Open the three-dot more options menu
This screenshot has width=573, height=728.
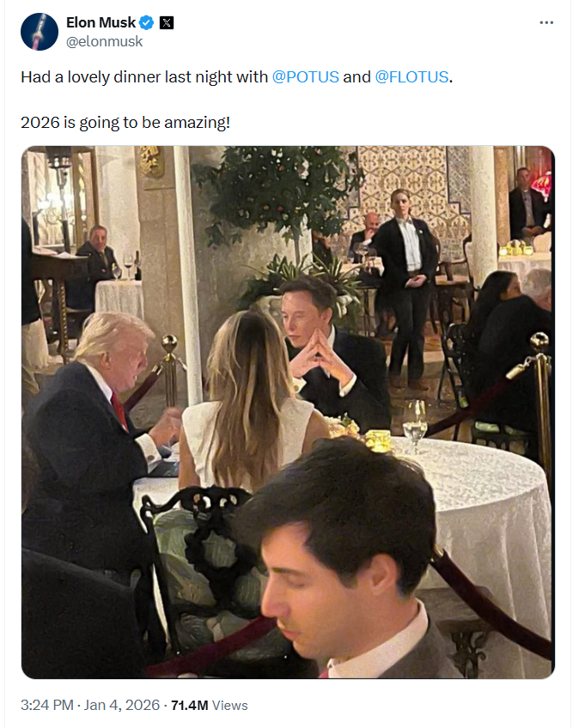coord(546,23)
